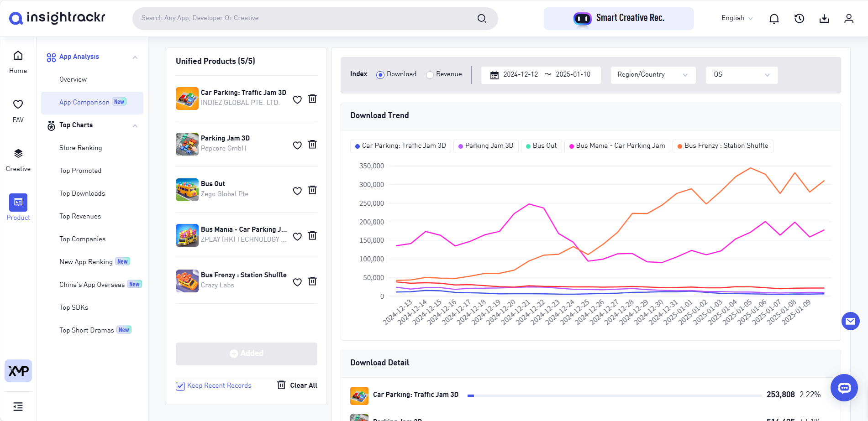Open the OS dropdown
Screen dimensions: 868x421
point(742,75)
